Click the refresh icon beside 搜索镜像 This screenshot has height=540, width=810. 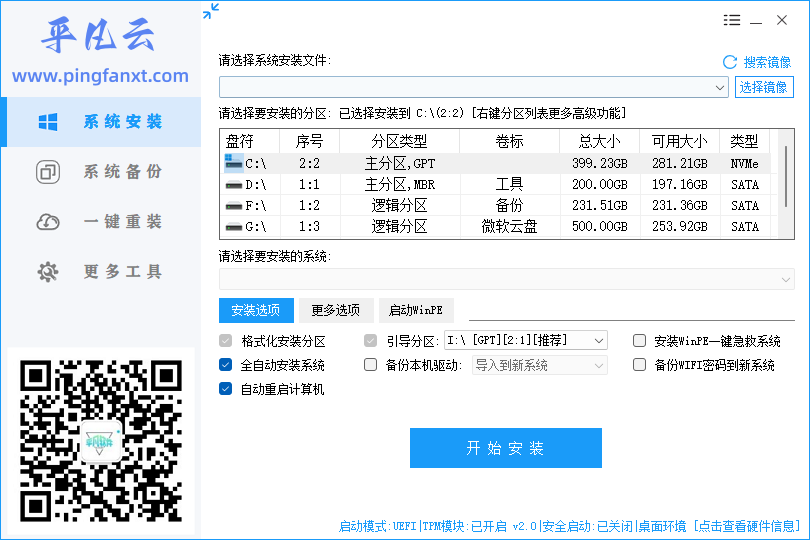730,63
